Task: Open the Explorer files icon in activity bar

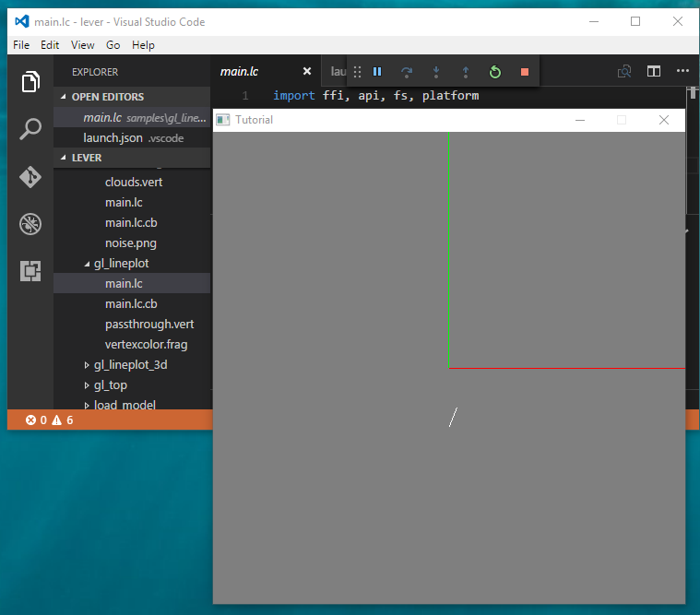Action: (x=30, y=81)
